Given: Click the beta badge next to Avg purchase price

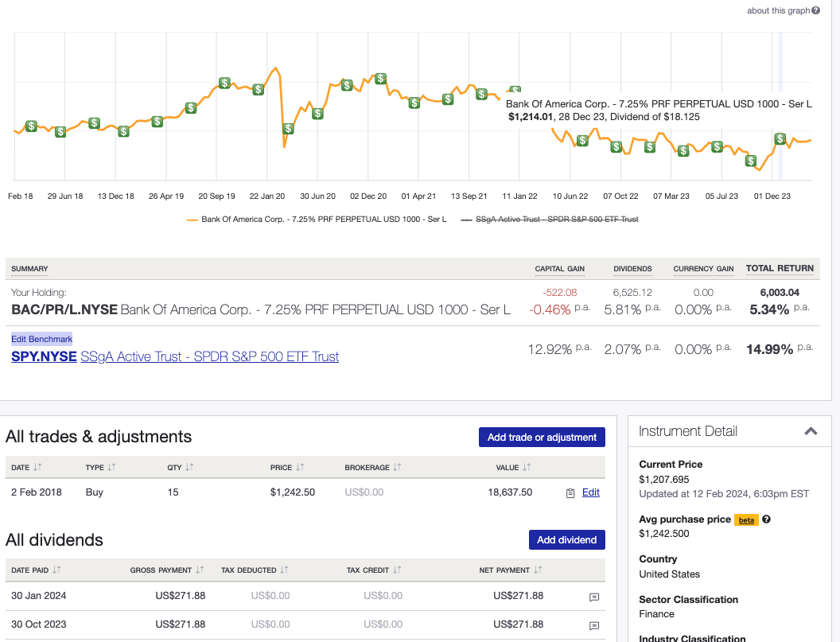Looking at the screenshot, I should tap(746, 519).
